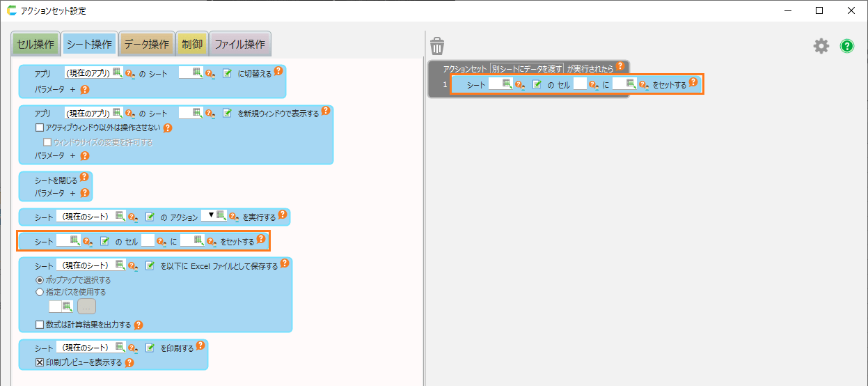Screen dimensions: 868x386
Task: Enable アクティブウィンドウ以外は操作させない checkbox
Action: click(40, 128)
